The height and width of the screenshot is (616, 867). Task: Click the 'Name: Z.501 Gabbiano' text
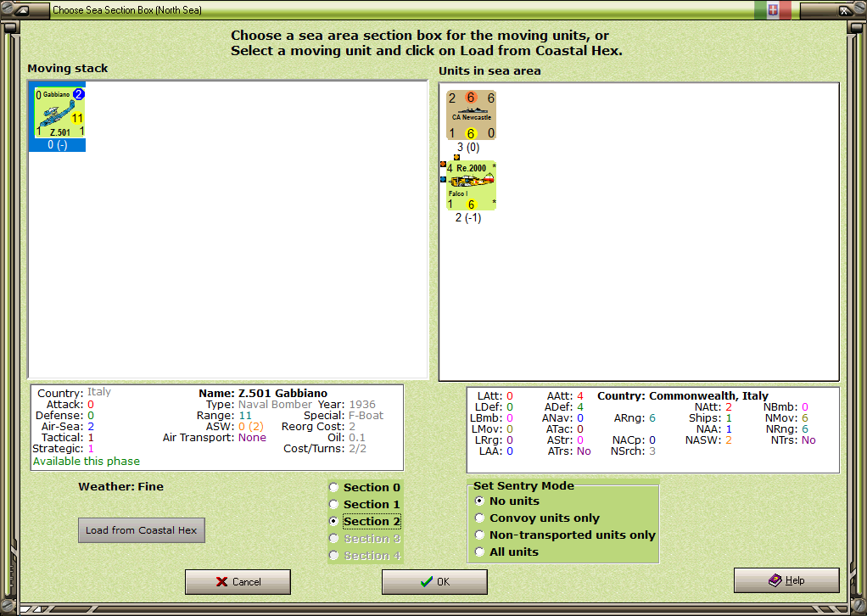pyautogui.click(x=263, y=393)
